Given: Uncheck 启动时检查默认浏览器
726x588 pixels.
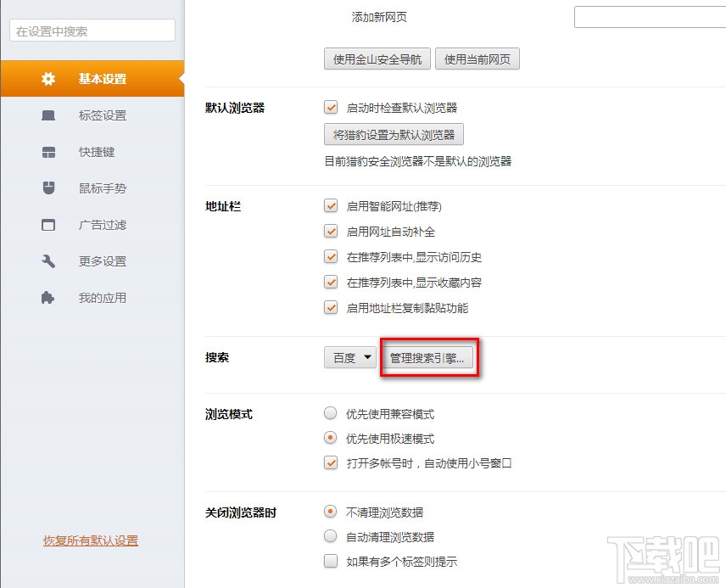Looking at the screenshot, I should point(331,108).
